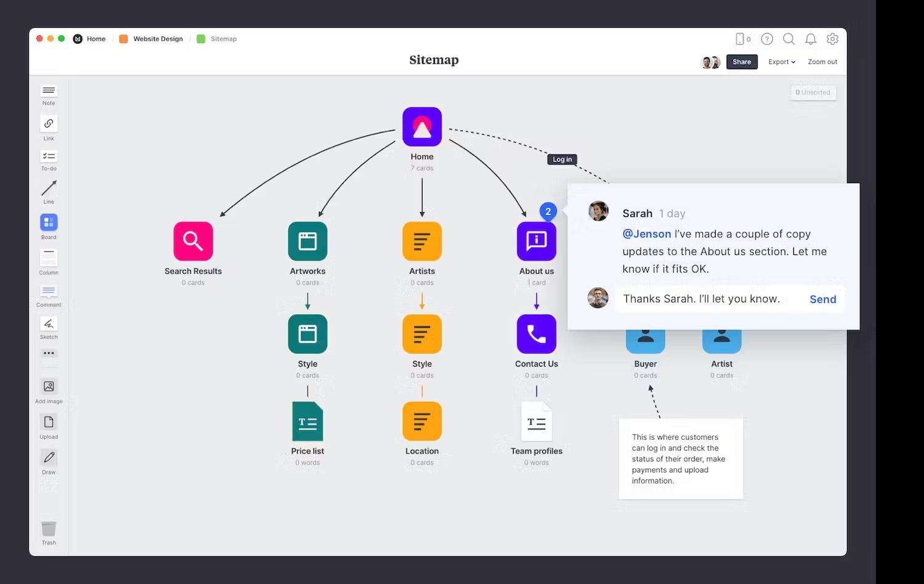Click the reply text field
This screenshot has width=924, height=584.
coord(708,299)
